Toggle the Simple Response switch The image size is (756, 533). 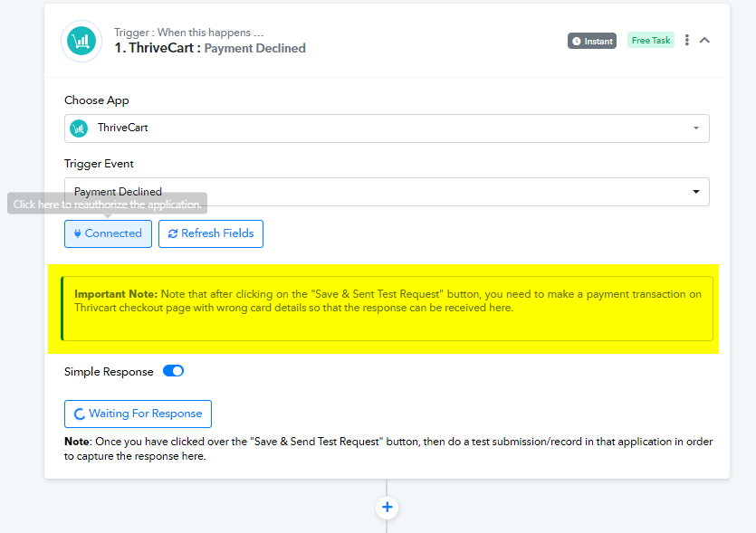[173, 371]
